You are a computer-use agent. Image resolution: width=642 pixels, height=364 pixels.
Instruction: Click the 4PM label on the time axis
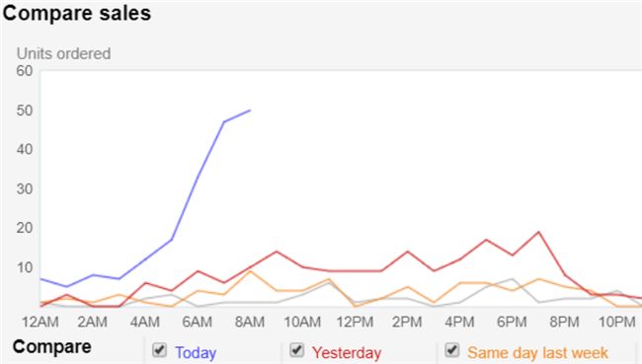(x=459, y=322)
